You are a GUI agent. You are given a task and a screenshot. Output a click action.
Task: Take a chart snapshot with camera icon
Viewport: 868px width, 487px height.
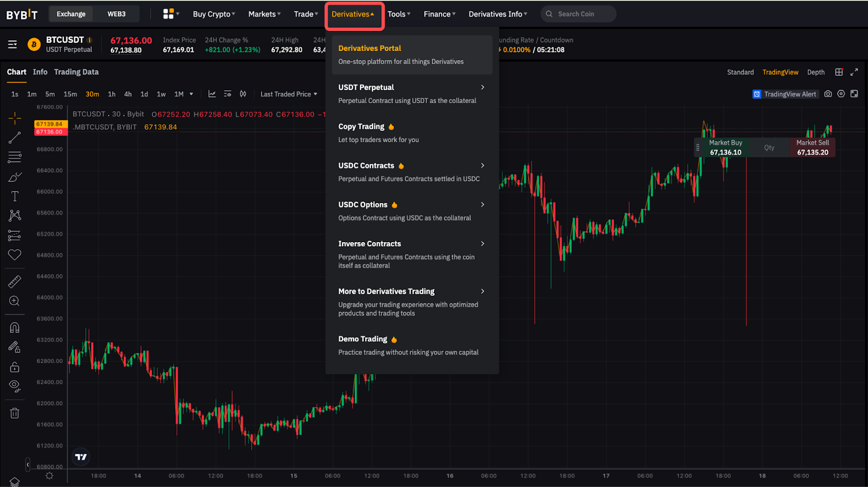828,94
